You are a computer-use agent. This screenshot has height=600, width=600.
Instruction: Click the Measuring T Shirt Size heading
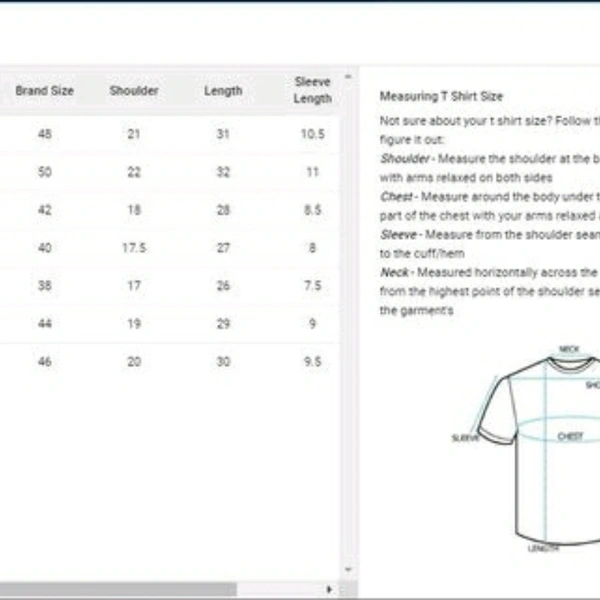(x=441, y=96)
